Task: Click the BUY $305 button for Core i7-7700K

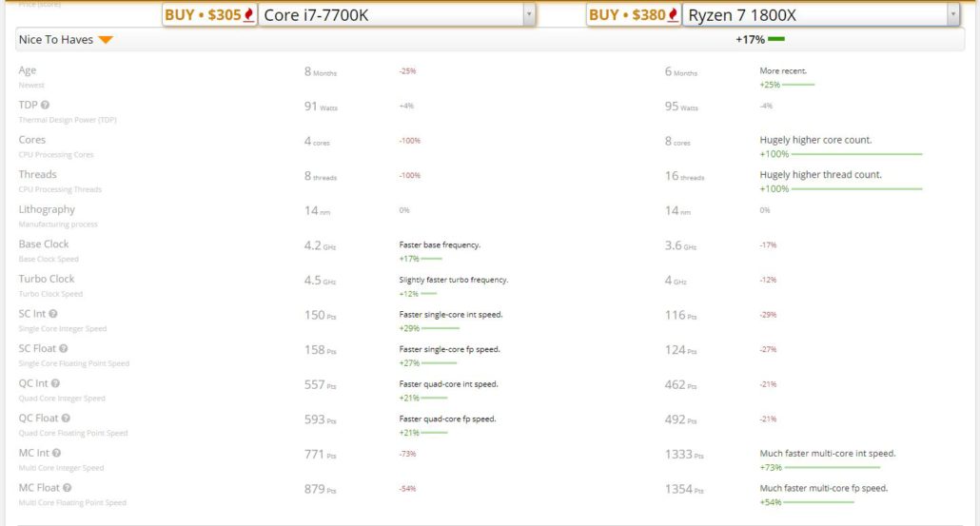Action: tap(208, 15)
